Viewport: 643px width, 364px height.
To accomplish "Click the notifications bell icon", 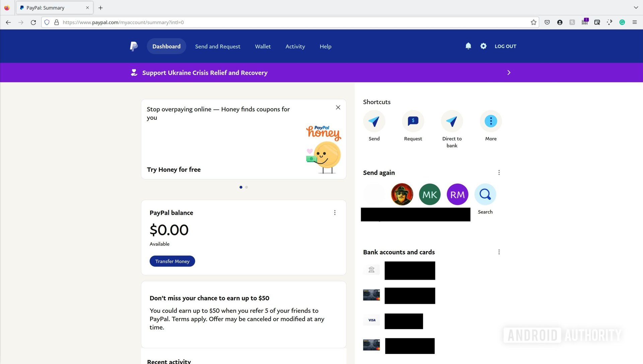I will point(468,46).
